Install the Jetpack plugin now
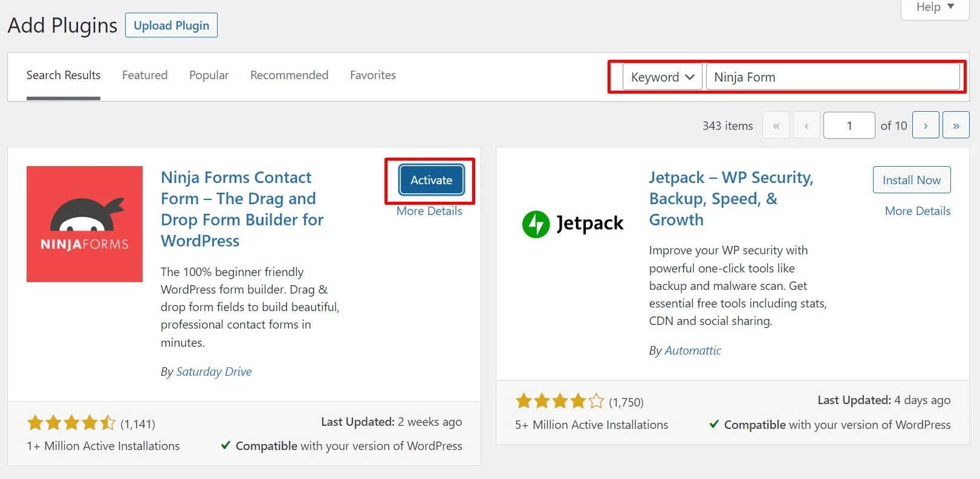This screenshot has width=980, height=479. point(912,180)
